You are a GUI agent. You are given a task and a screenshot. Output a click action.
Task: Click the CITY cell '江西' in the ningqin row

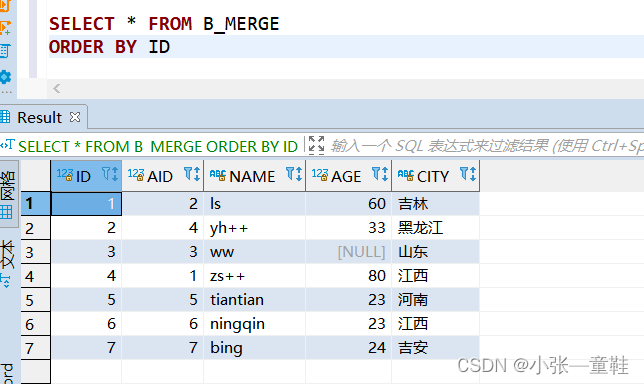(435, 324)
